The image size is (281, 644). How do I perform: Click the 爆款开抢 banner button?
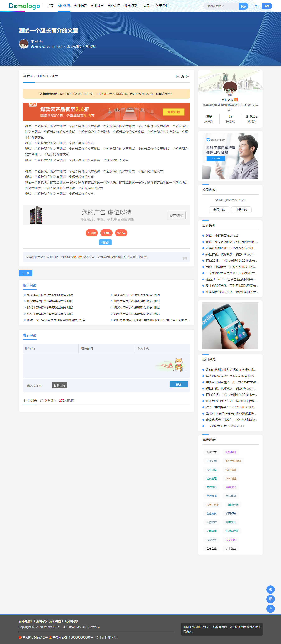point(174,112)
